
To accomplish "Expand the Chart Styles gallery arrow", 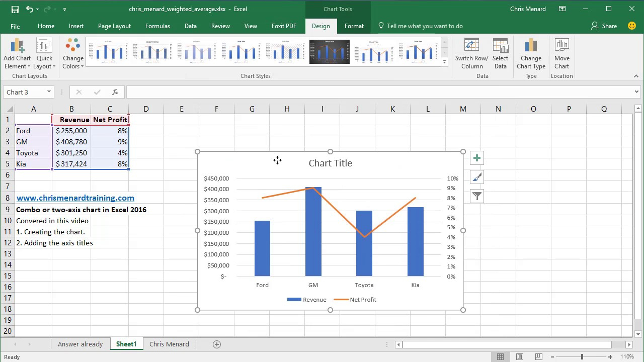I will [444, 62].
